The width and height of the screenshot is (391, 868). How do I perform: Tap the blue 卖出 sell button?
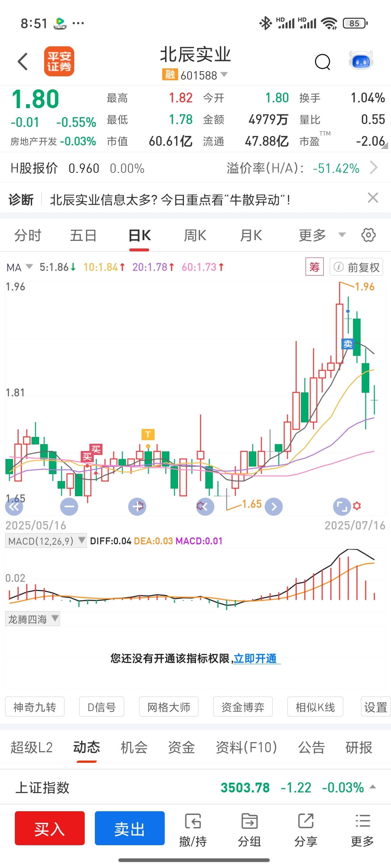130,828
